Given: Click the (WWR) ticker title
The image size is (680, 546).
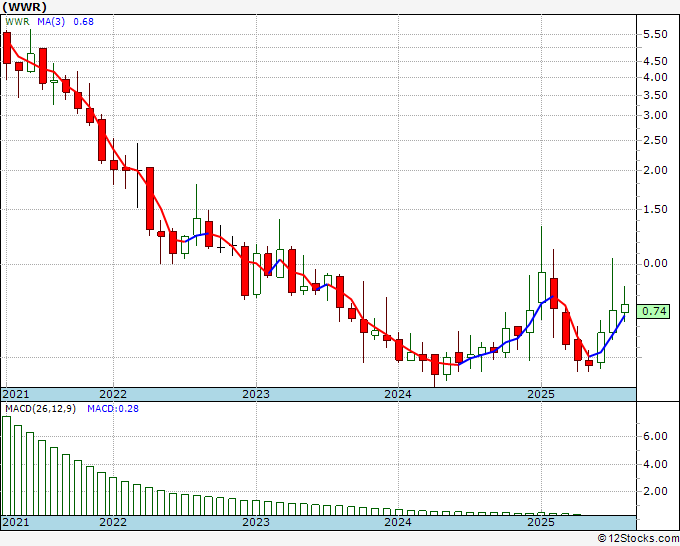Looking at the screenshot, I should pos(24,7).
